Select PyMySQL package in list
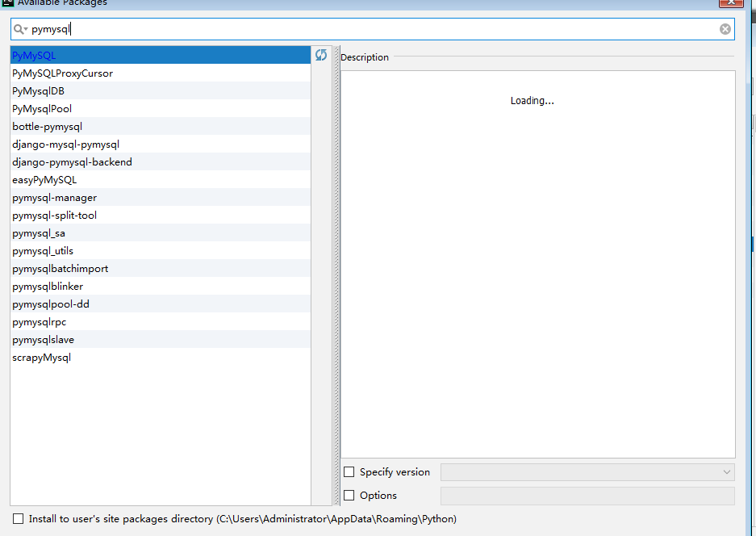 161,55
